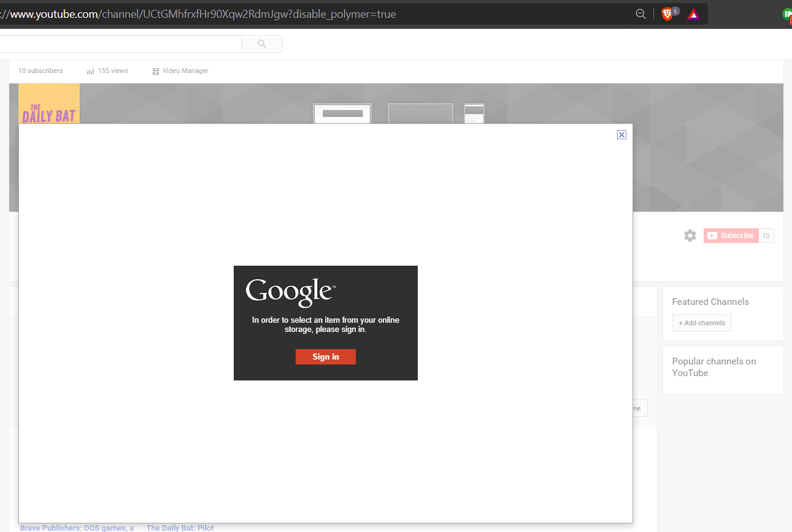Image resolution: width=792 pixels, height=532 pixels.
Task: Open channel settings gear icon
Action: [x=690, y=236]
